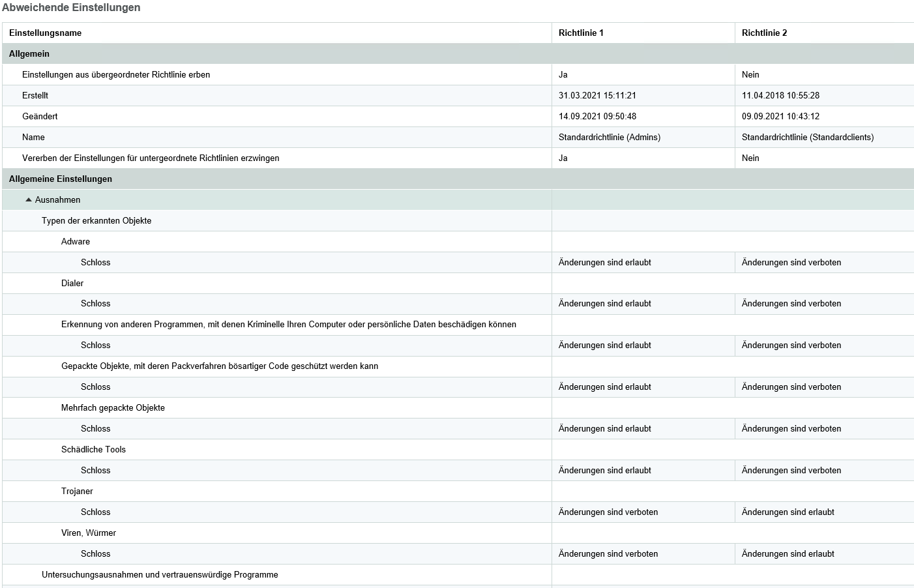Select the Trojaner tree entry
The image size is (914, 588).
77,492
